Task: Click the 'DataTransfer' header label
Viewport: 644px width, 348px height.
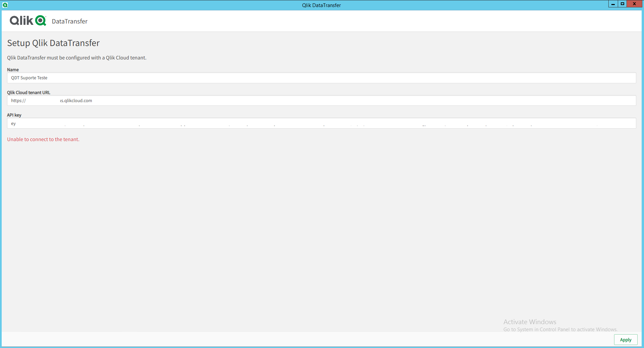Action: click(x=70, y=21)
